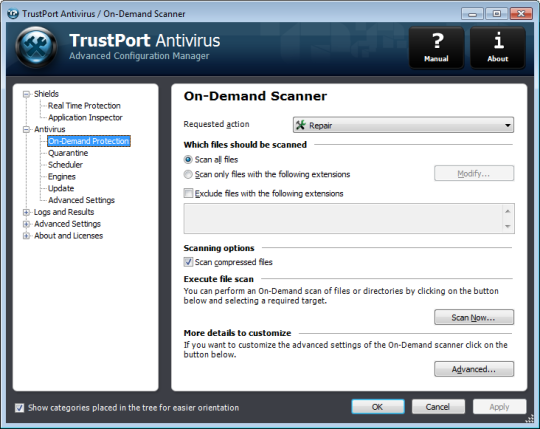
Task: Confirm with the OK button
Action: [378, 407]
